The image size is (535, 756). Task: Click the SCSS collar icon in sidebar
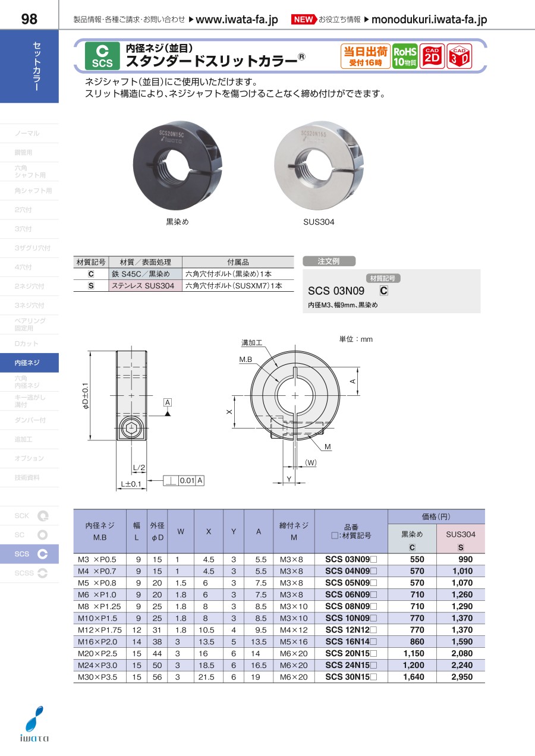(x=43, y=573)
